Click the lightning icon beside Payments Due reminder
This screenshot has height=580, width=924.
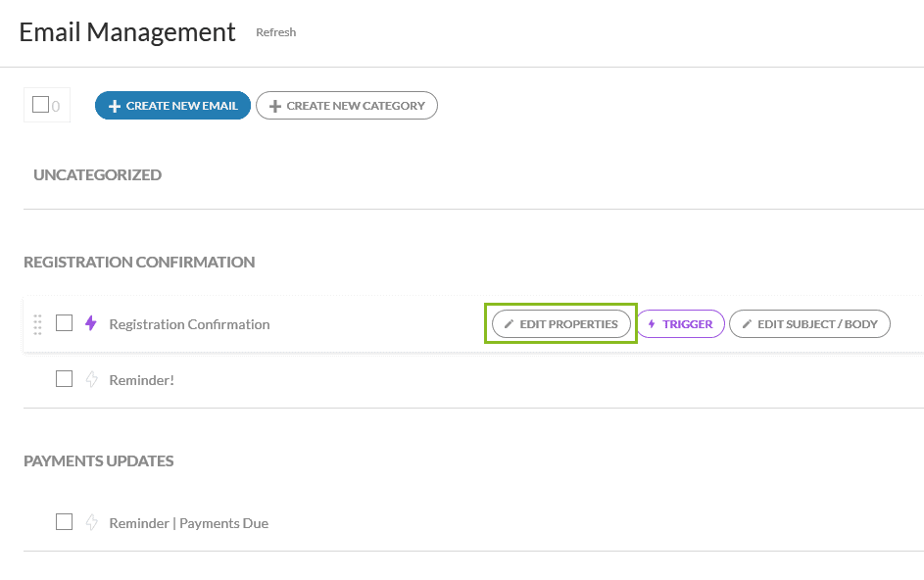pos(91,522)
